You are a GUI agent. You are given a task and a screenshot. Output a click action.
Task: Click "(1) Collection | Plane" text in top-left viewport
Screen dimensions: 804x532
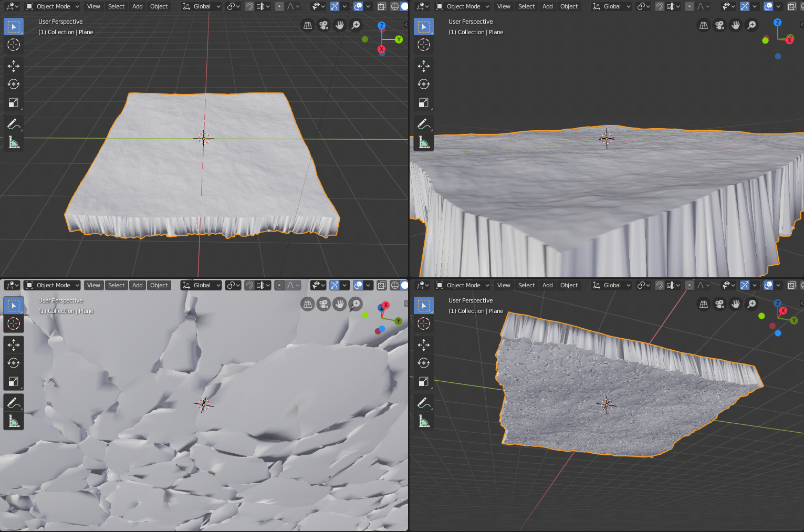tap(66, 32)
